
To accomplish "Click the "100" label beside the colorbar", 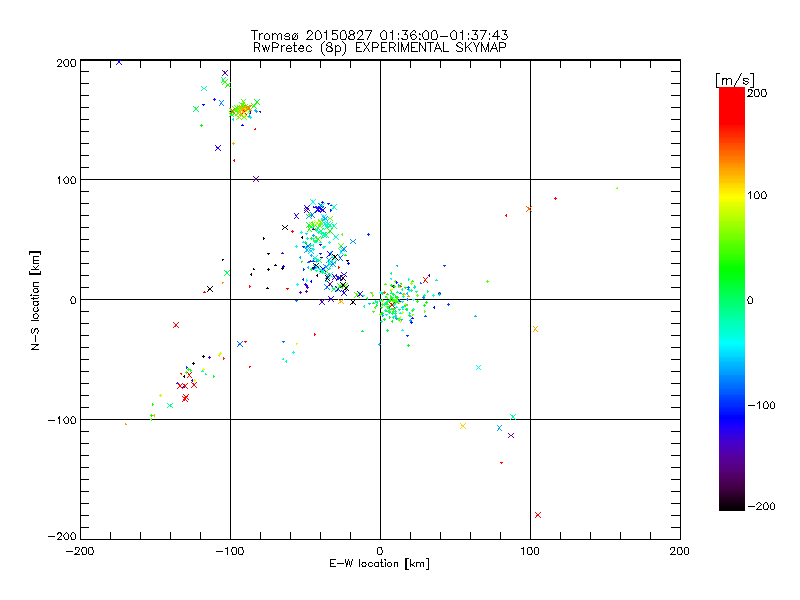I will (x=757, y=195).
